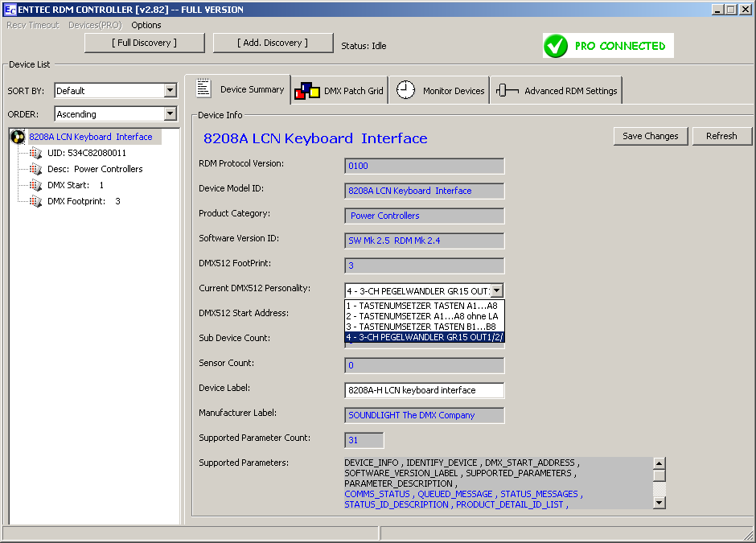Click the green PRO CONNECTED checkmark icon
The width and height of the screenshot is (756, 543).
click(x=556, y=46)
